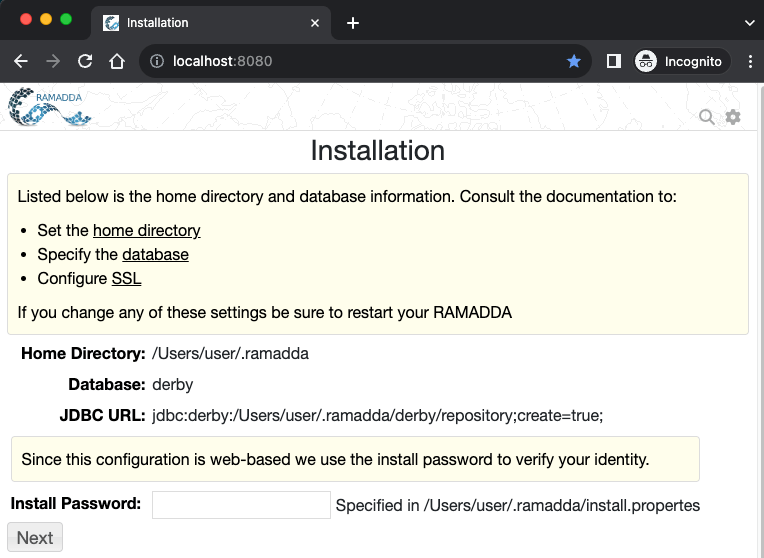Click the restart your RAMADDA note

(265, 312)
